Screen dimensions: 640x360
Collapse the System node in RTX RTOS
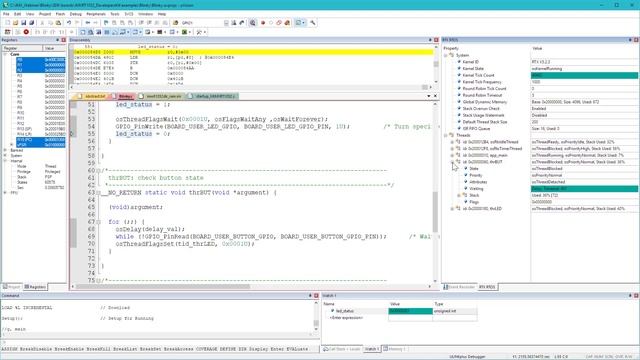click(446, 55)
